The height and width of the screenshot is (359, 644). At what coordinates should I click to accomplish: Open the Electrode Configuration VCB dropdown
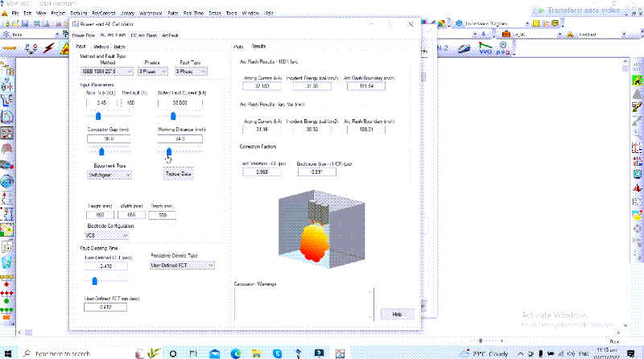point(106,236)
